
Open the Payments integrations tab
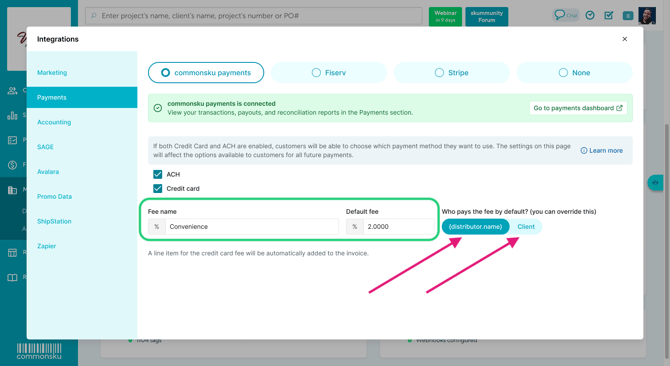coord(82,97)
